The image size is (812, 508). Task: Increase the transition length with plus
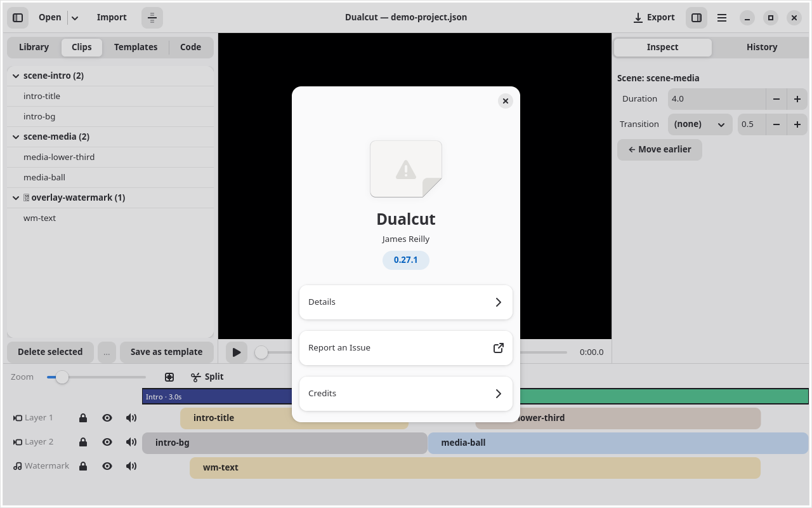(x=797, y=124)
